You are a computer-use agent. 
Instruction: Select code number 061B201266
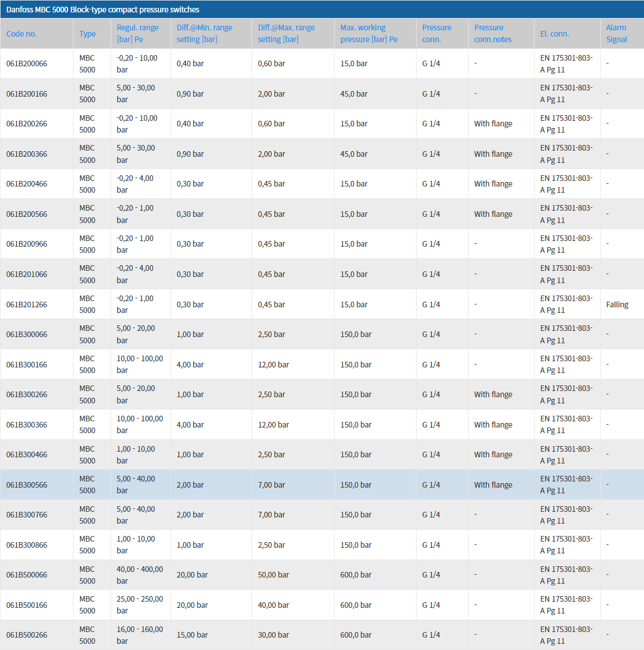click(x=26, y=304)
